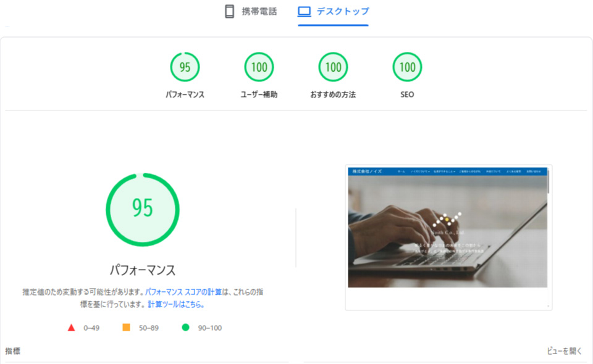Click the 指標 section heading
Viewport: 593px width, 364px height.
[x=13, y=351]
